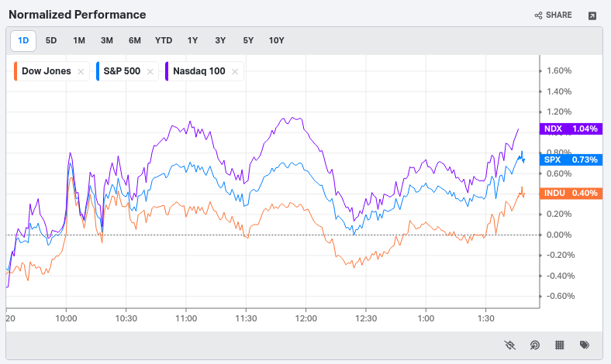This screenshot has width=611, height=364.
Task: Select the 5Y time range
Action: 248,40
